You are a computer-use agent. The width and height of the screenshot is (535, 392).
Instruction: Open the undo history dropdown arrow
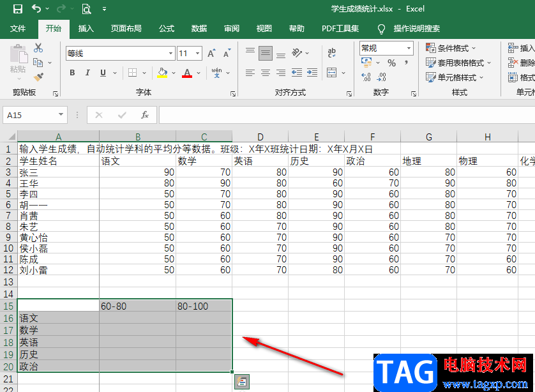click(47, 8)
